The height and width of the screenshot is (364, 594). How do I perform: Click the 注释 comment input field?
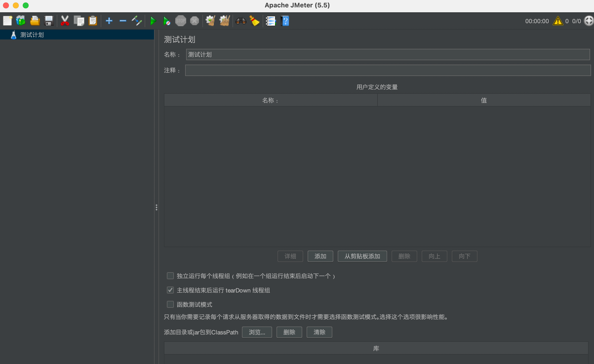(x=388, y=70)
